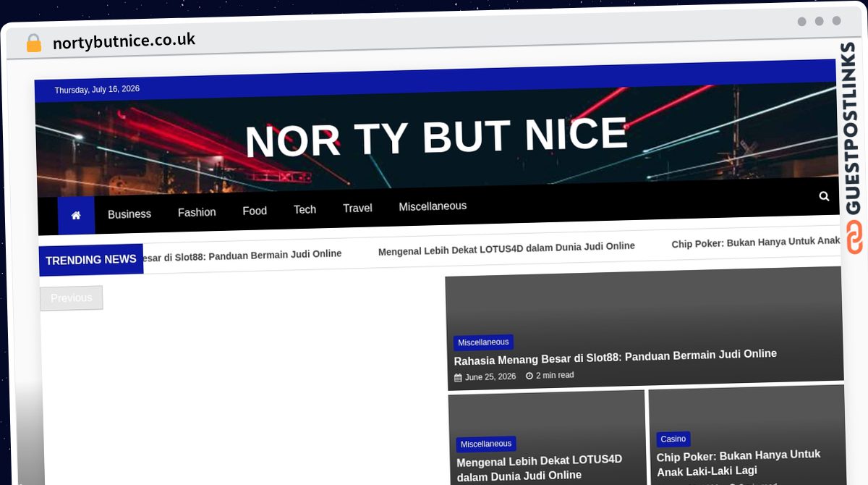
Task: Click the Trending News label
Action: 91,260
